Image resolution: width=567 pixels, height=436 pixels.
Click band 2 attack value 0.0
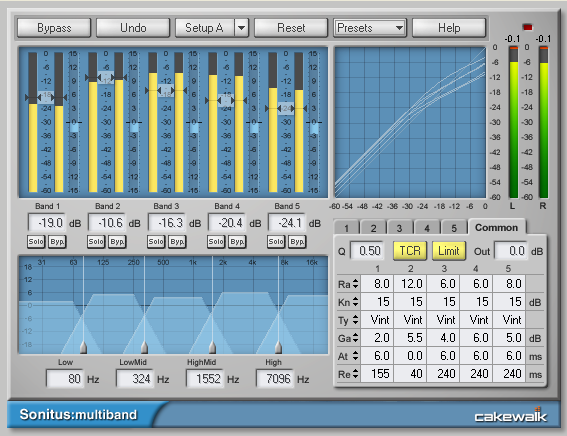click(411, 356)
